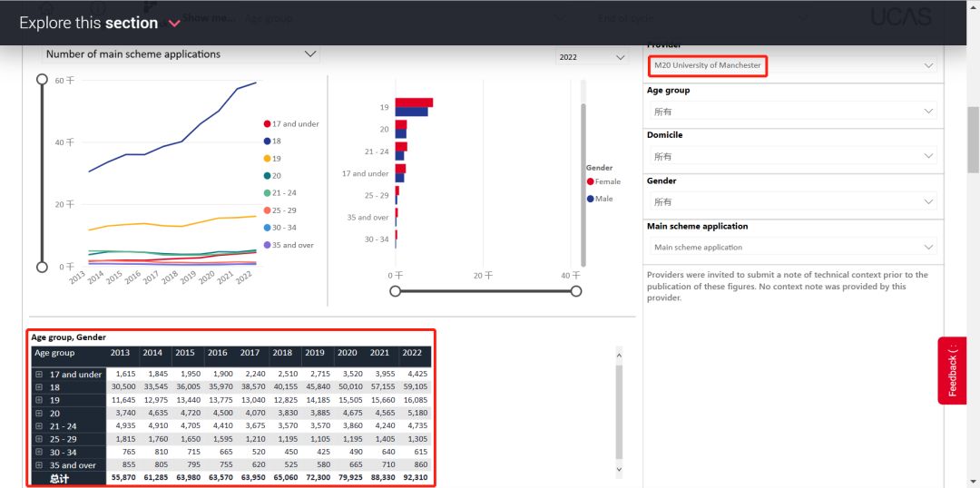
Task: Click cell value 4,425 in first row
Action: pyautogui.click(x=416, y=375)
